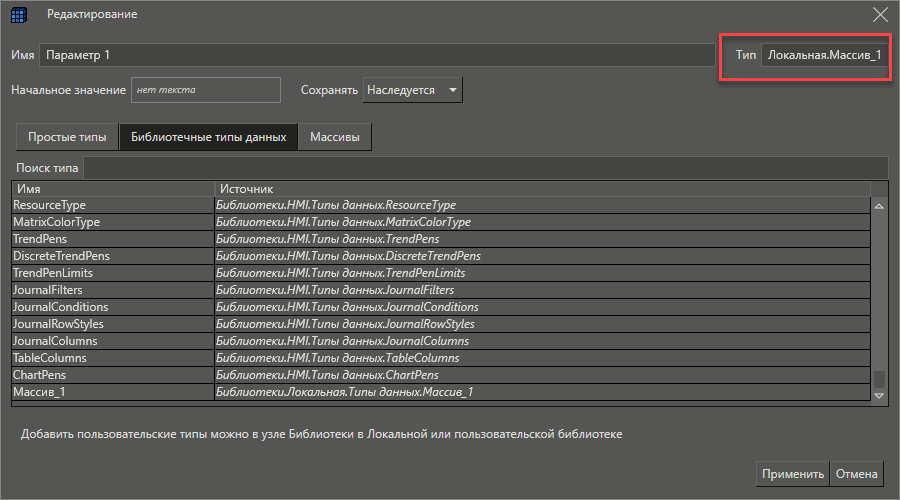Click the Тип field with Локальная.Массив_1
The image size is (900, 500).
click(823, 54)
